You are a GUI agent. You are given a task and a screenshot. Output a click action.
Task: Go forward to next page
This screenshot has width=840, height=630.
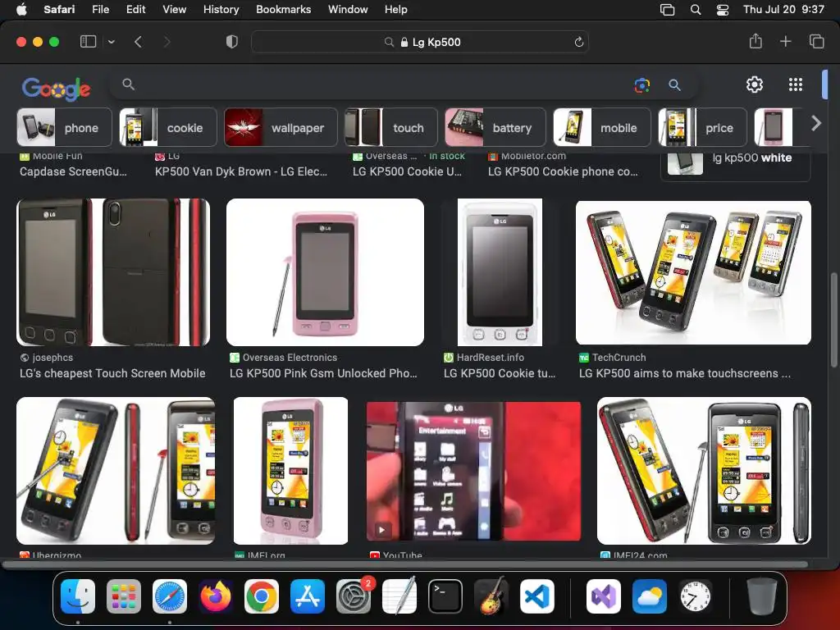tap(167, 42)
